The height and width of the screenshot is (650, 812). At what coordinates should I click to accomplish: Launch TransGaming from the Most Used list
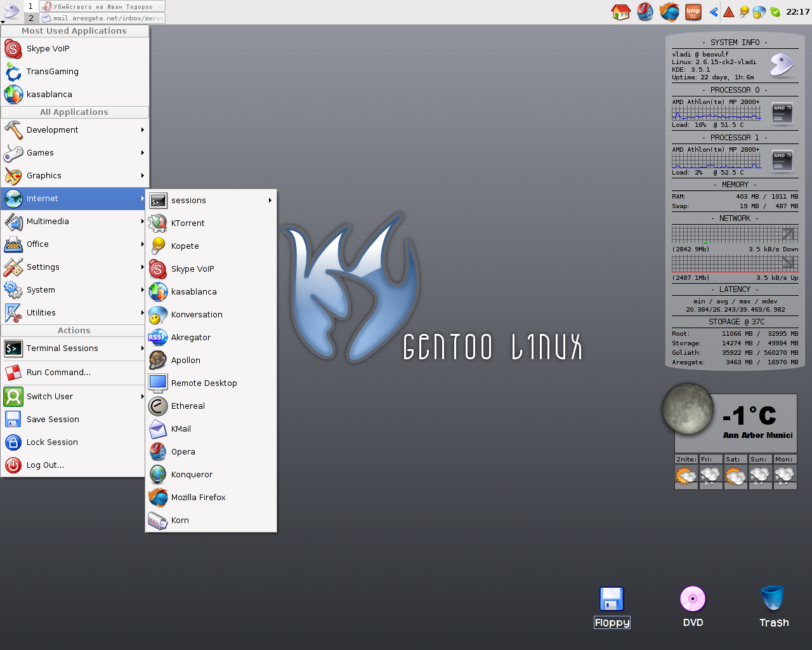pyautogui.click(x=75, y=72)
